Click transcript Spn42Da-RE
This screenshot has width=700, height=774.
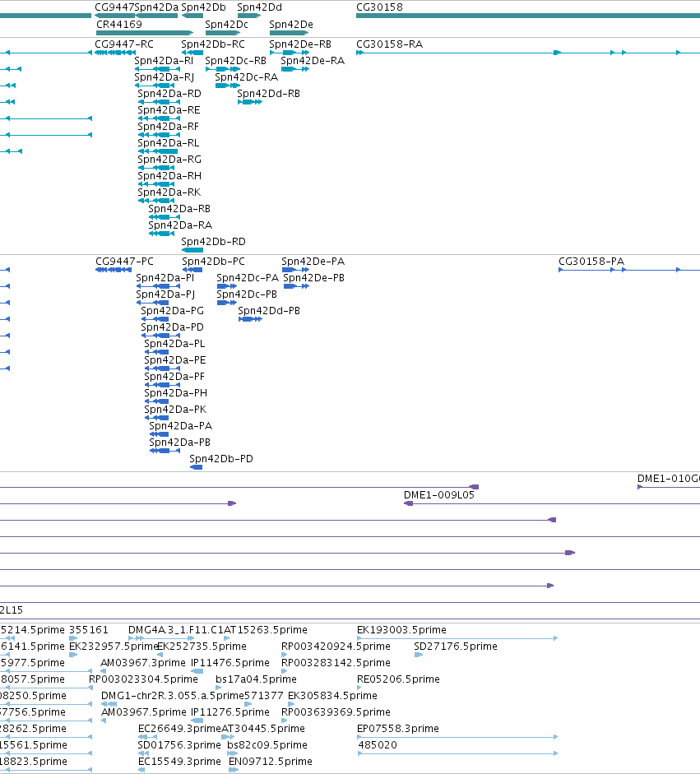(x=169, y=109)
